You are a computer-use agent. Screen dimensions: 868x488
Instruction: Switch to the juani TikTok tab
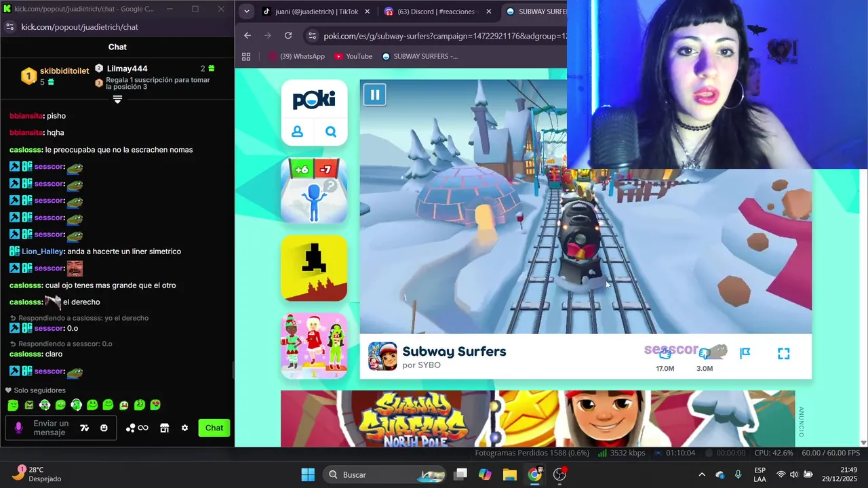(315, 12)
